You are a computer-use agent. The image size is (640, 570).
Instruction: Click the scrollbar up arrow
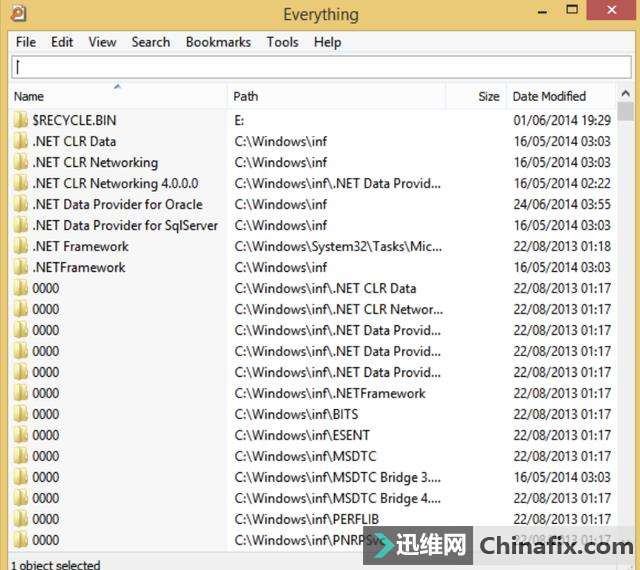625,94
